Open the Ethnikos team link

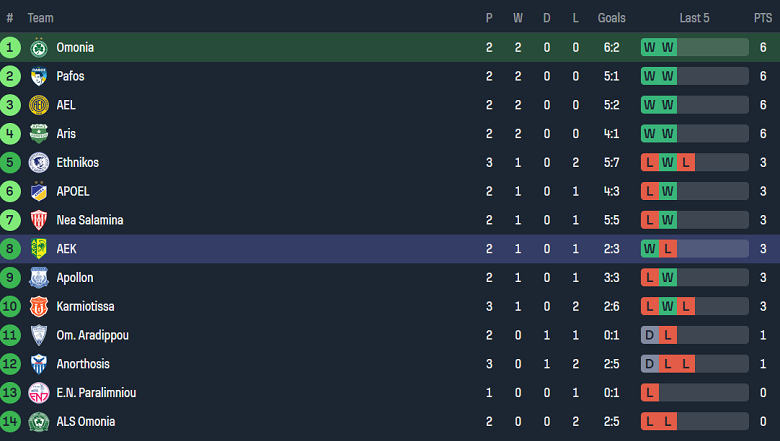point(77,163)
